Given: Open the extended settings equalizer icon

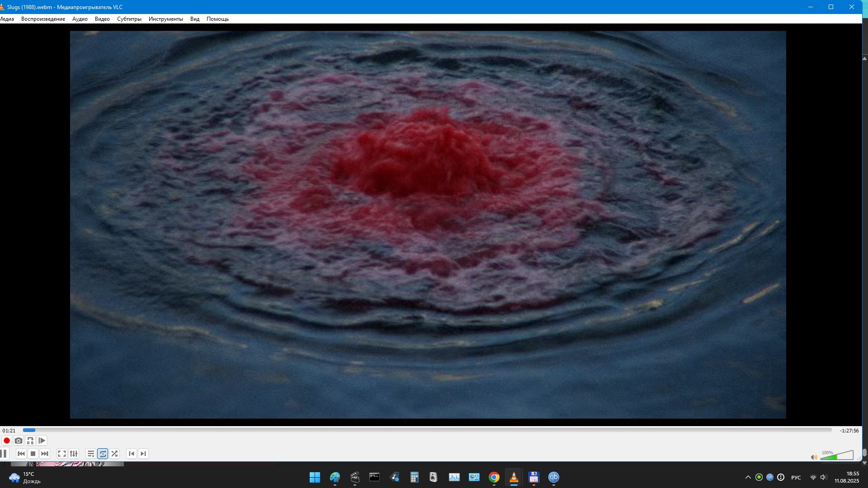Looking at the screenshot, I should pyautogui.click(x=74, y=454).
